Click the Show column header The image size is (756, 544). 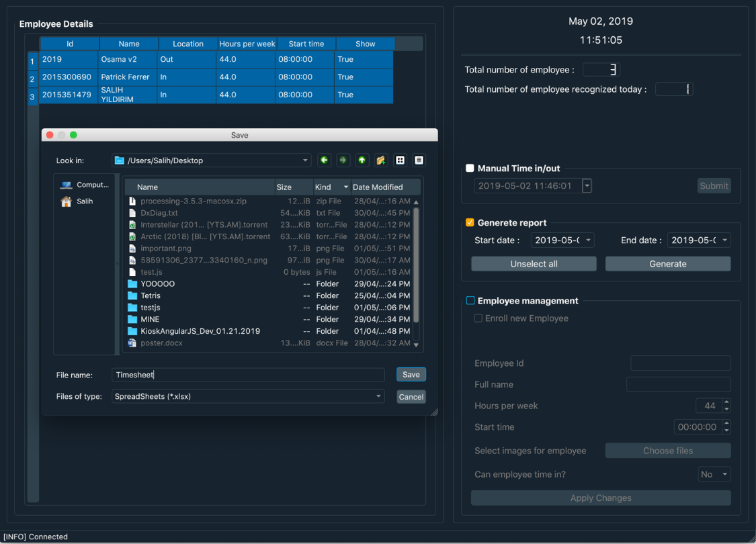(365, 44)
